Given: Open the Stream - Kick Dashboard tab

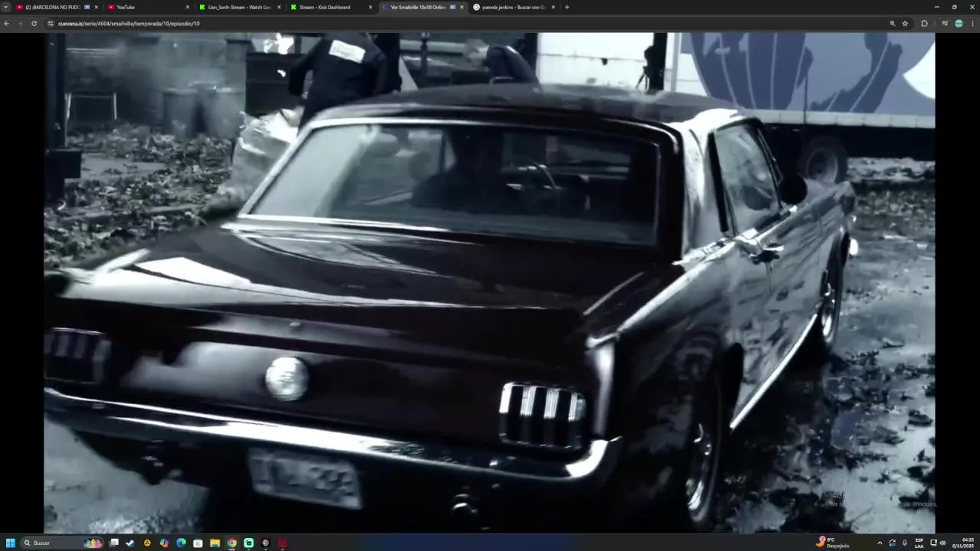Looking at the screenshot, I should [331, 7].
